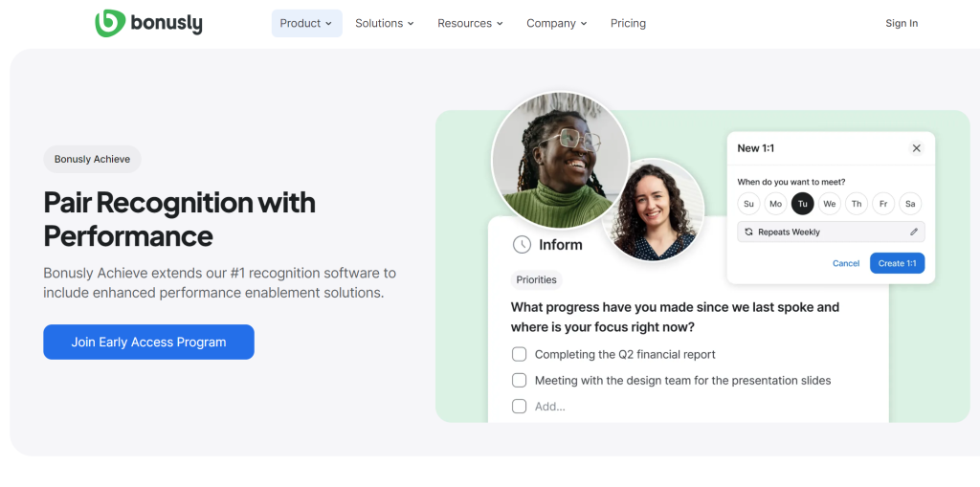Click the Priorities tag label
This screenshot has height=487, width=980.
click(536, 279)
